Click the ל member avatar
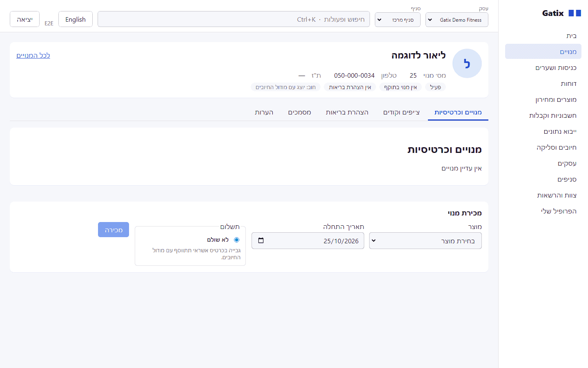Image resolution: width=588 pixels, height=368 pixels. tap(467, 63)
